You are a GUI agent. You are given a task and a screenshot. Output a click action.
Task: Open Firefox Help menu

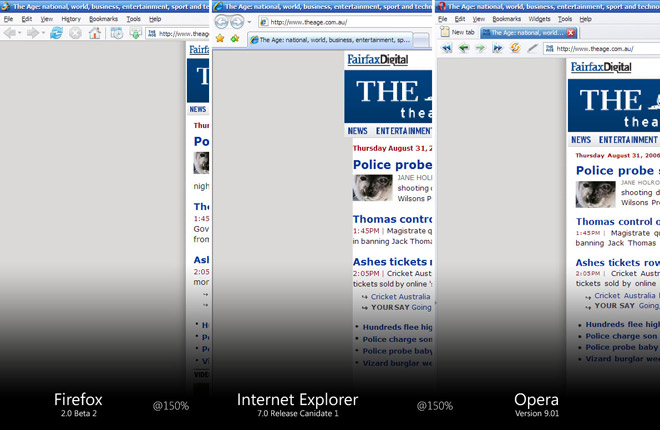(155, 19)
